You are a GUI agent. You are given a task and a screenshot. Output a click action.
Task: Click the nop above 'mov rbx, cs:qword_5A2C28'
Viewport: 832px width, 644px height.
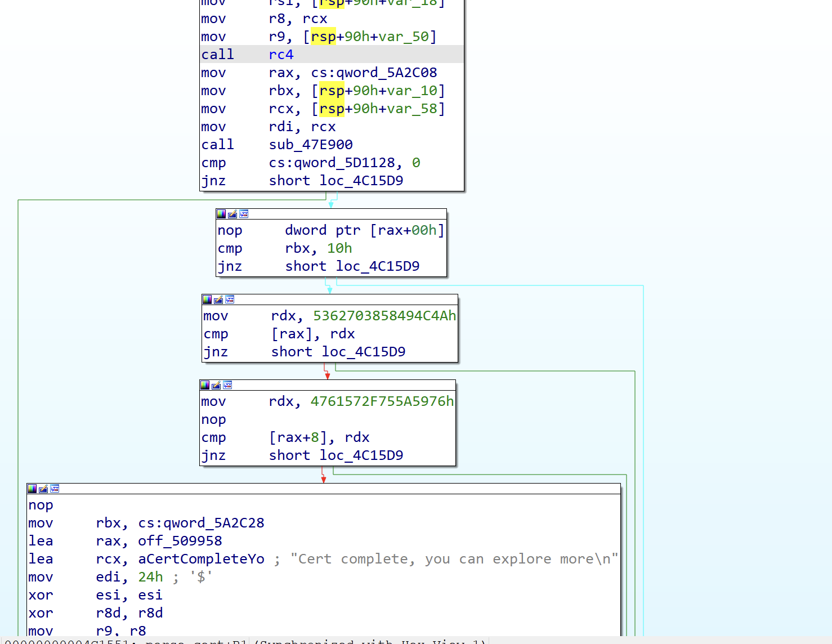point(41,505)
